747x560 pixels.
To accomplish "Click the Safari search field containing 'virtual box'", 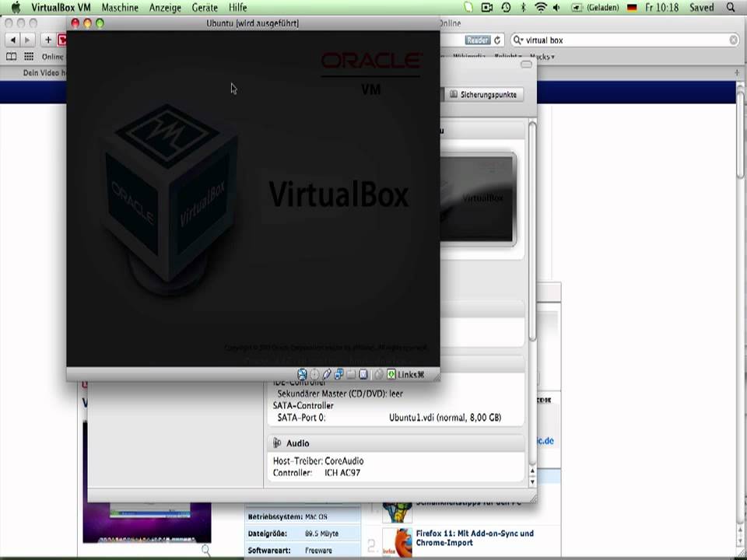I will 625,40.
